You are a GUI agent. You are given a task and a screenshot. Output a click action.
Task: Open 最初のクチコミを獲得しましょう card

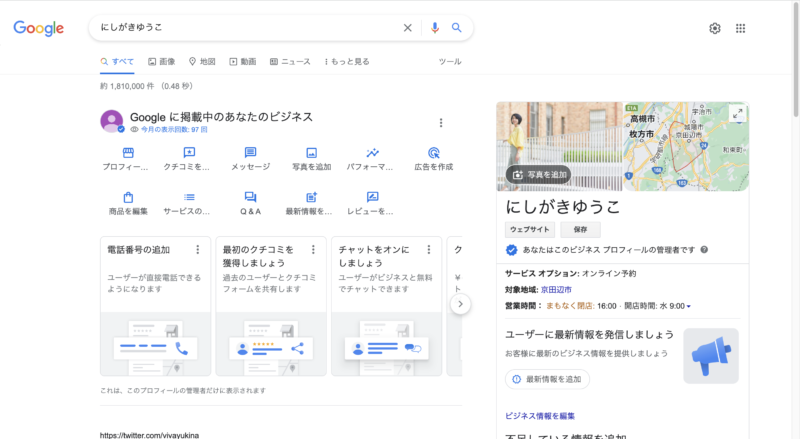271,306
